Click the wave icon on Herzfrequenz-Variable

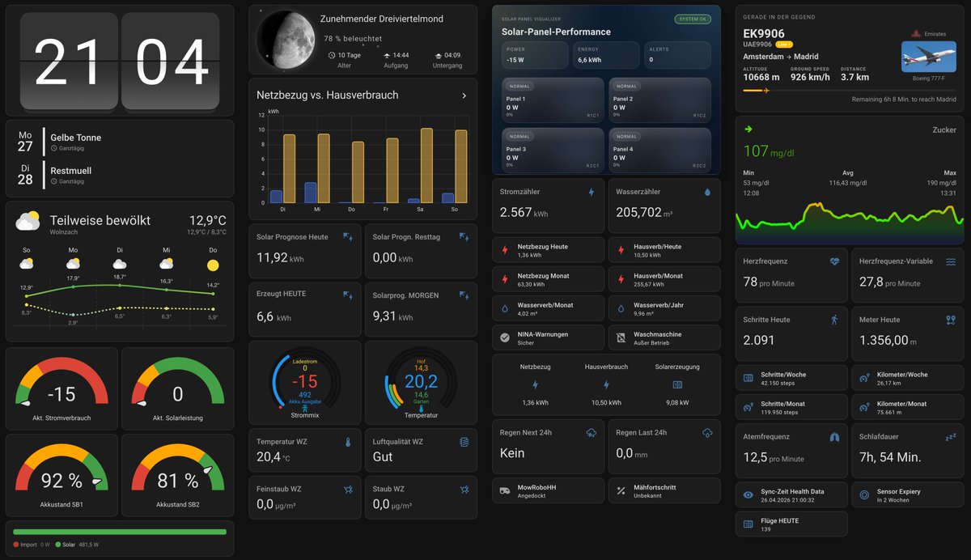(951, 262)
